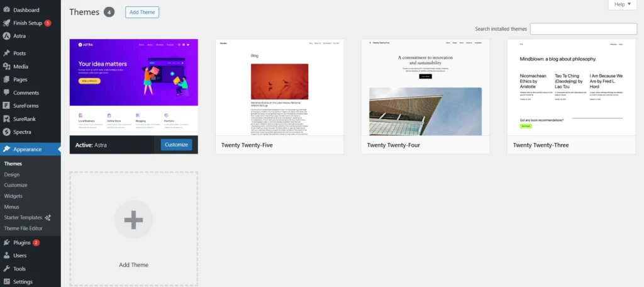Go to Dashboard menu label
Viewport: 644px width, 287px height.
(x=26, y=10)
